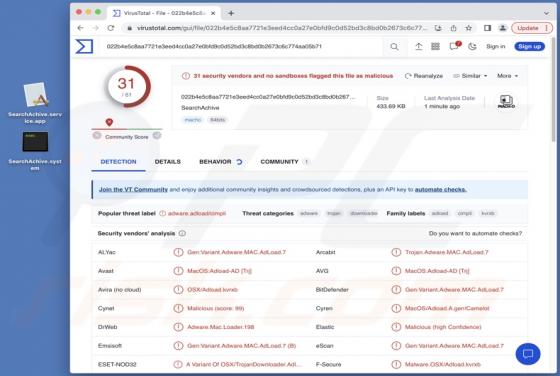Click the Sign up button

click(529, 46)
